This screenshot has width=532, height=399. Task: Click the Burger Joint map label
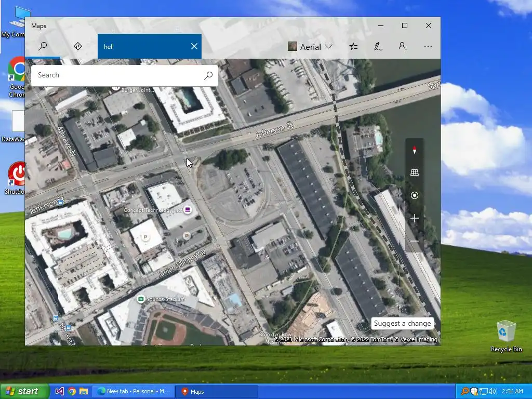click(137, 90)
